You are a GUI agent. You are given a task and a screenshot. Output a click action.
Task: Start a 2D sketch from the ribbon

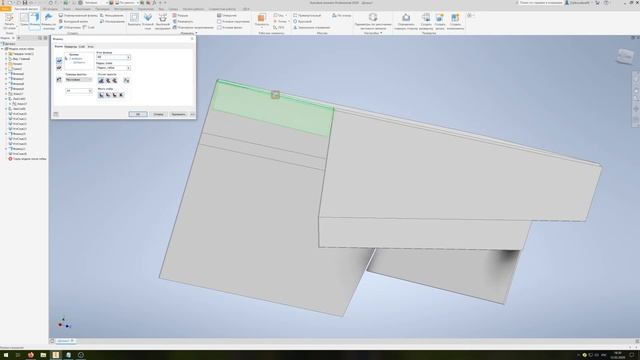[9, 21]
